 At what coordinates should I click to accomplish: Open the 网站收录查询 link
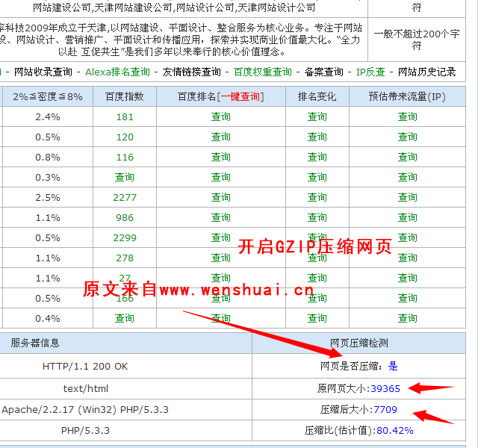(43, 72)
